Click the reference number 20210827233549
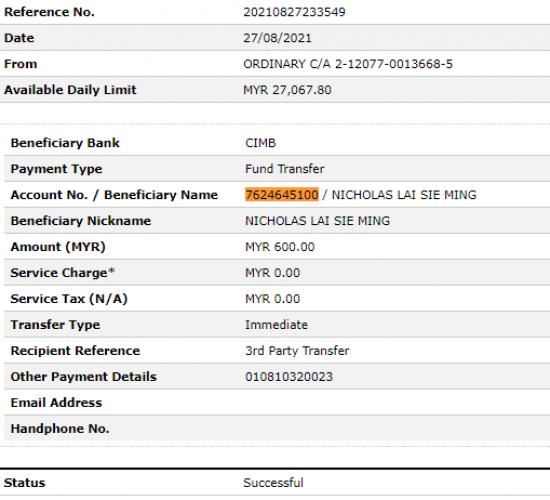The height and width of the screenshot is (500, 550). tap(294, 12)
